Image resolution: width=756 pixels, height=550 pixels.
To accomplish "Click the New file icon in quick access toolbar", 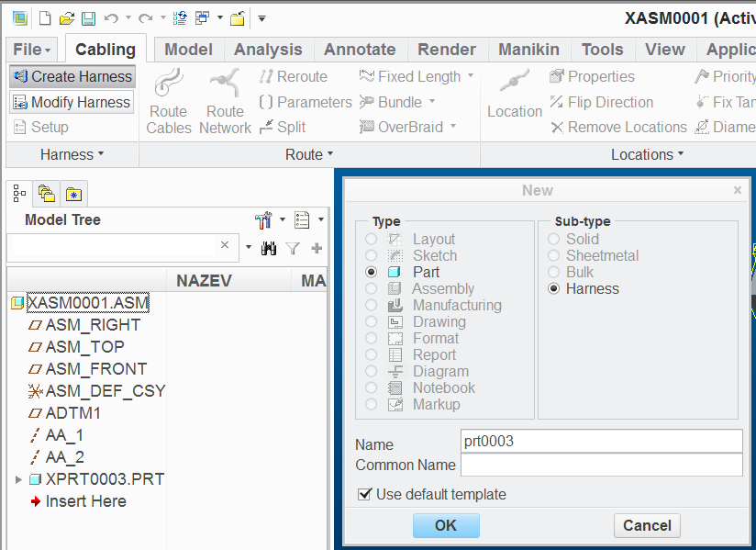I will (x=45, y=18).
